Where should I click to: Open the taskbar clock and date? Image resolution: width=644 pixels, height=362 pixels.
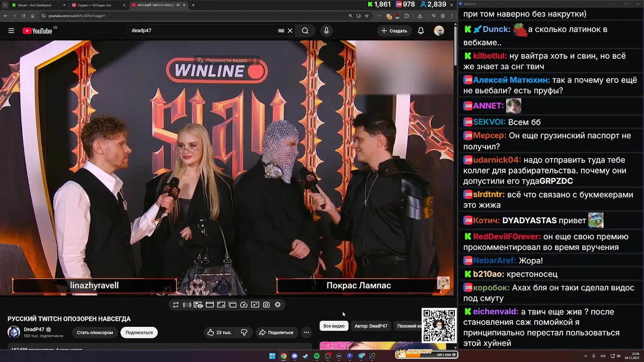tap(632, 356)
